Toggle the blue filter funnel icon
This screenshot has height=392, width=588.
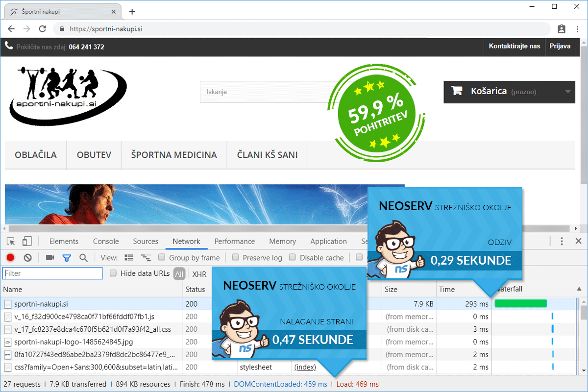[67, 258]
